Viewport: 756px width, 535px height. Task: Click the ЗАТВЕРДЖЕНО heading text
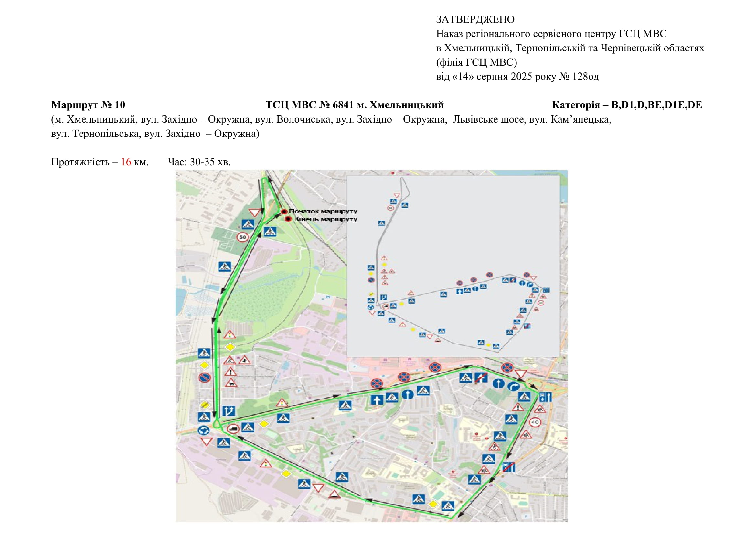(x=475, y=19)
